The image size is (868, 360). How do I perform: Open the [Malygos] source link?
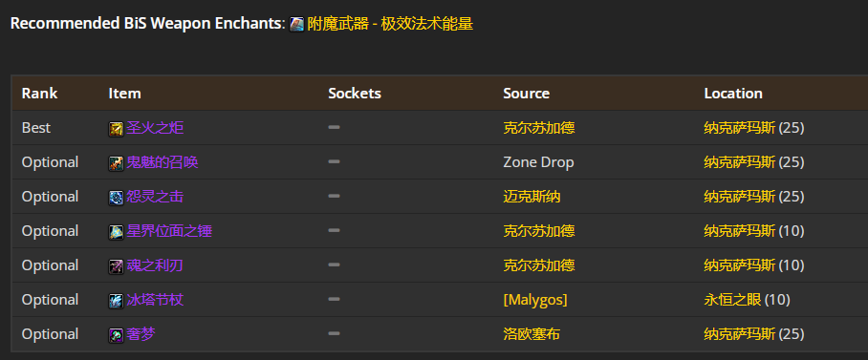pos(534,300)
